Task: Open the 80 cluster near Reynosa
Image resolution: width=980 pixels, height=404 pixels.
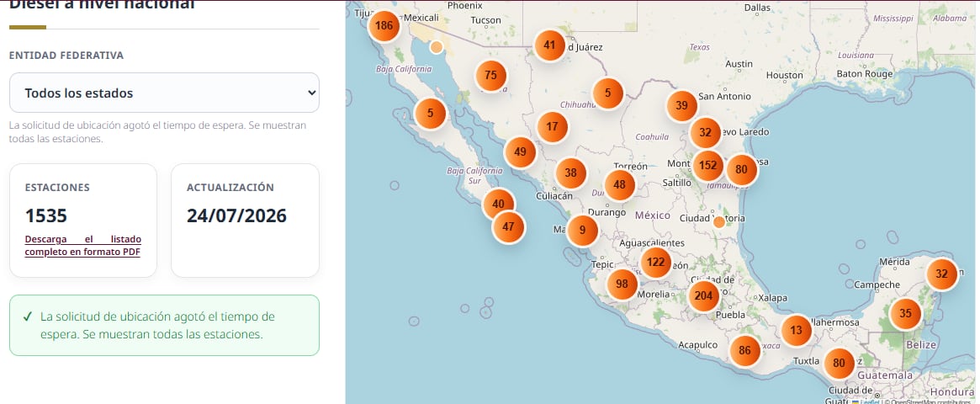Action: 742,169
